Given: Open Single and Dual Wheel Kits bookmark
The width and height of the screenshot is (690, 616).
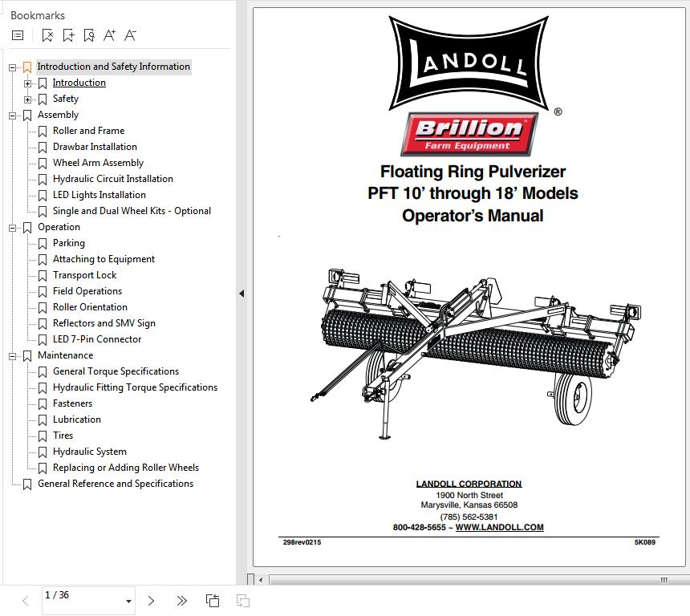Looking at the screenshot, I should click(x=132, y=211).
